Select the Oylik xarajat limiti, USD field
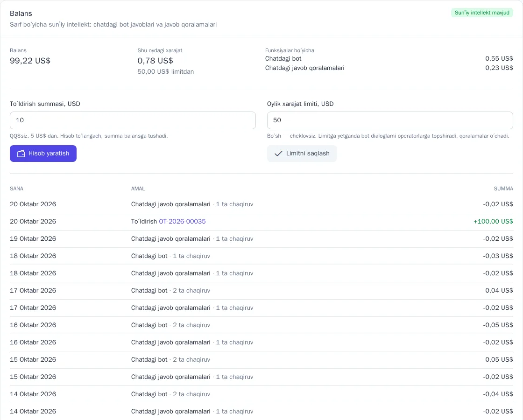 click(390, 120)
